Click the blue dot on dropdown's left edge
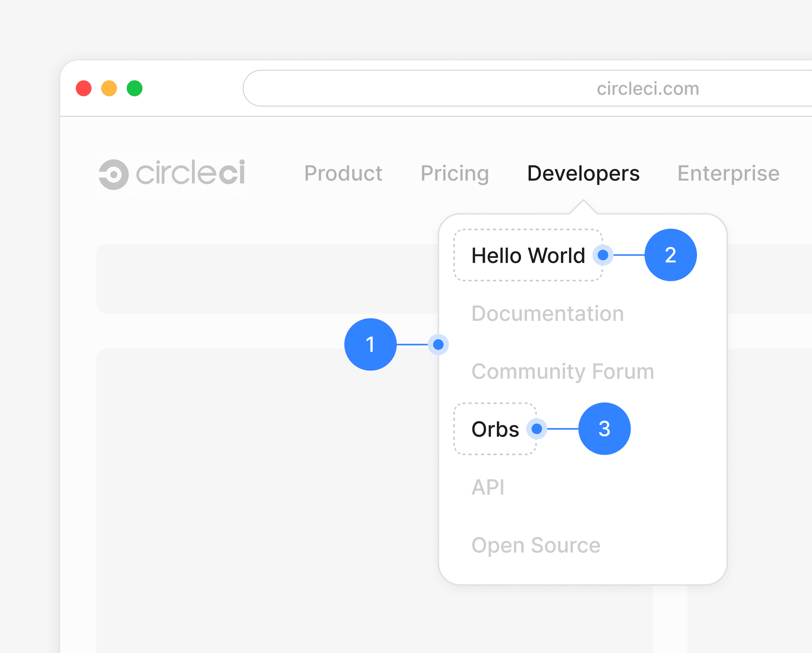Screen dimensions: 812x653 pyautogui.click(x=438, y=344)
